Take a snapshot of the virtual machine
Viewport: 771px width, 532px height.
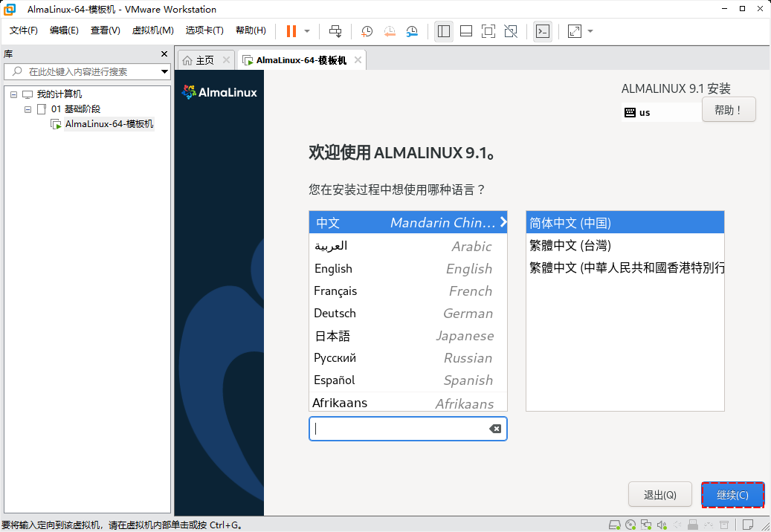[x=366, y=31]
